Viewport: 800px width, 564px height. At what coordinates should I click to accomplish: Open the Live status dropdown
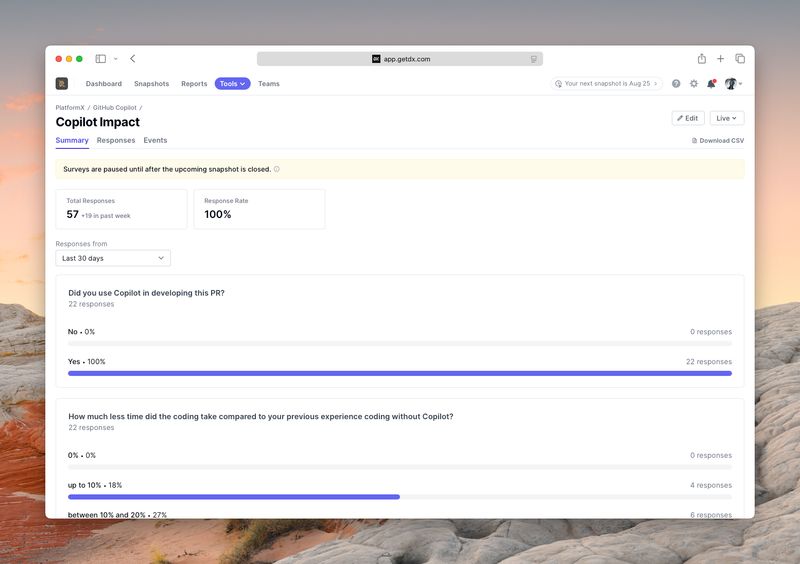coord(726,118)
